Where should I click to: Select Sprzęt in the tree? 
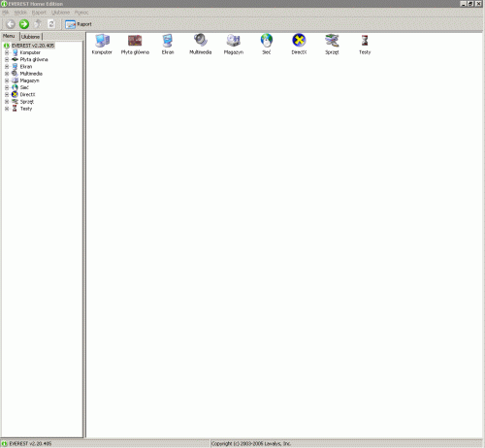click(x=27, y=102)
